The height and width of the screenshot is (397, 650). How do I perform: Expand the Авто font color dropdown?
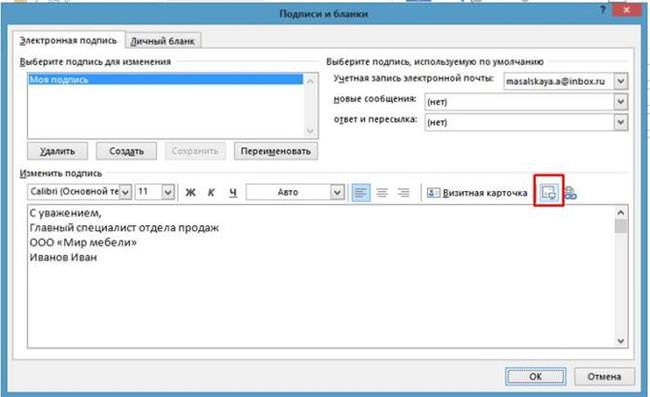pyautogui.click(x=337, y=192)
